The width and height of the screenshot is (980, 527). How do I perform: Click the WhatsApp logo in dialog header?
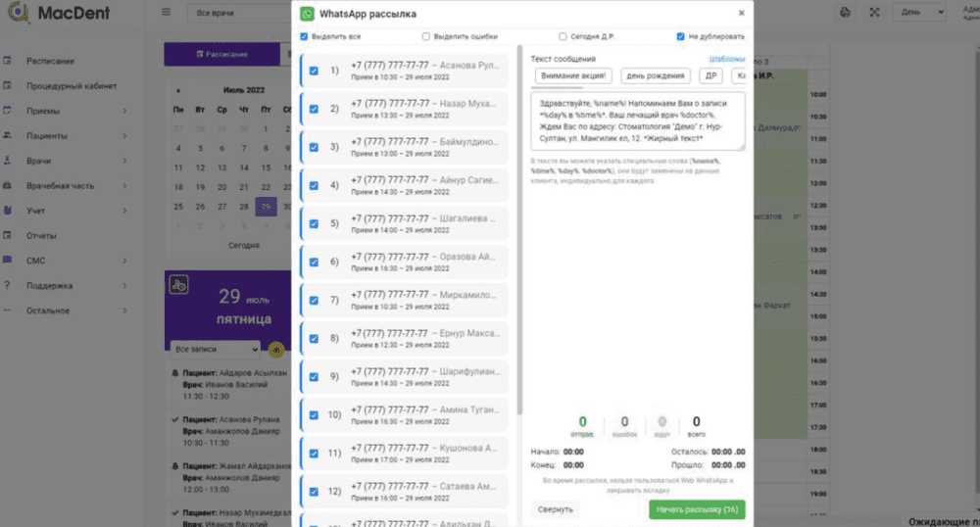tap(308, 14)
